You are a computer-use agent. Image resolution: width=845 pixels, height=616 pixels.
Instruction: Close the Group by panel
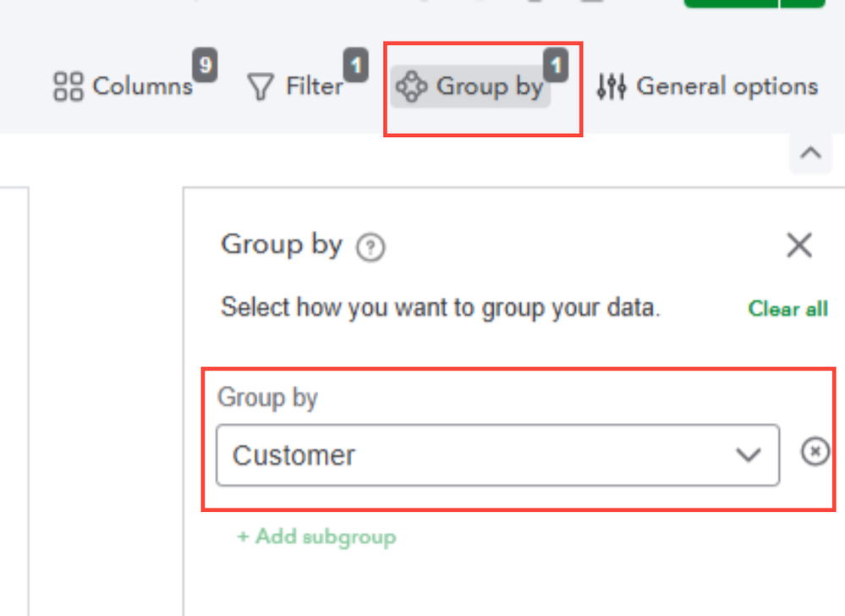pos(799,246)
